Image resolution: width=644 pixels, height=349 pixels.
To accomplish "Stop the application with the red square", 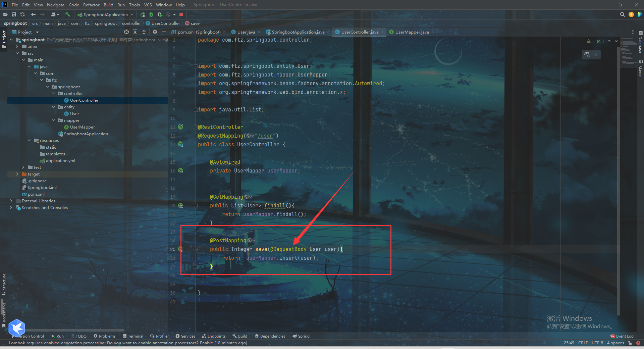I will [181, 14].
